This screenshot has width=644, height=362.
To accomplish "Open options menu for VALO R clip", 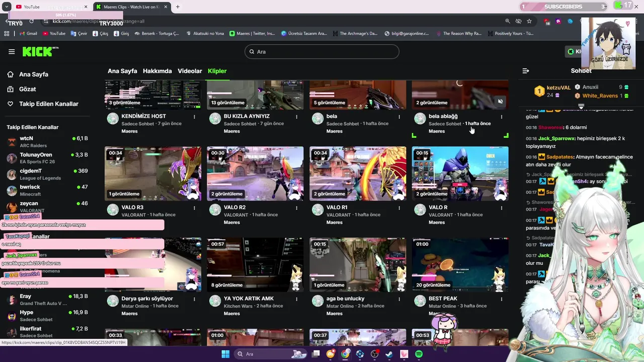I will pyautogui.click(x=501, y=208).
